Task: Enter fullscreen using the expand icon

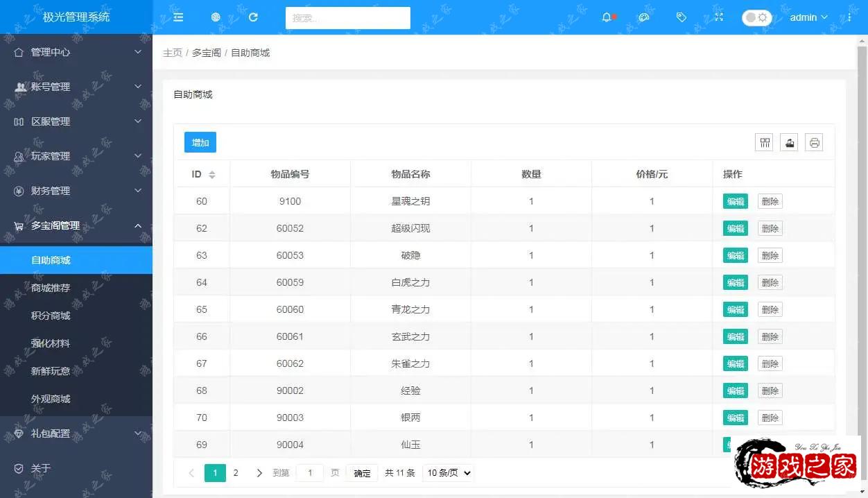Action: [719, 17]
